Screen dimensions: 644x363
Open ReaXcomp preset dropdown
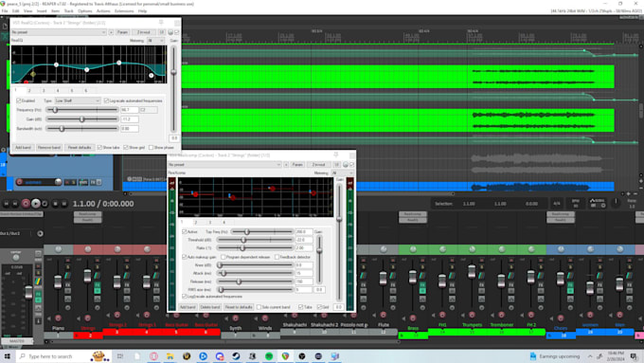click(x=224, y=164)
